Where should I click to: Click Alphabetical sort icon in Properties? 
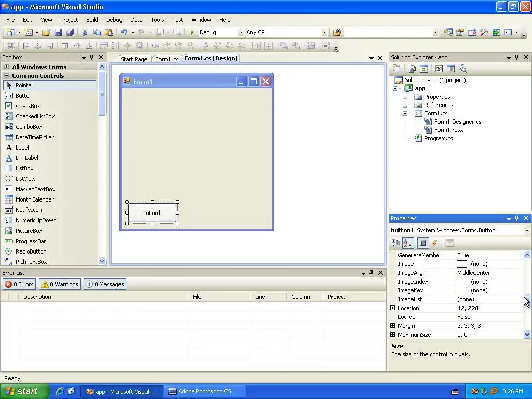[x=408, y=243]
